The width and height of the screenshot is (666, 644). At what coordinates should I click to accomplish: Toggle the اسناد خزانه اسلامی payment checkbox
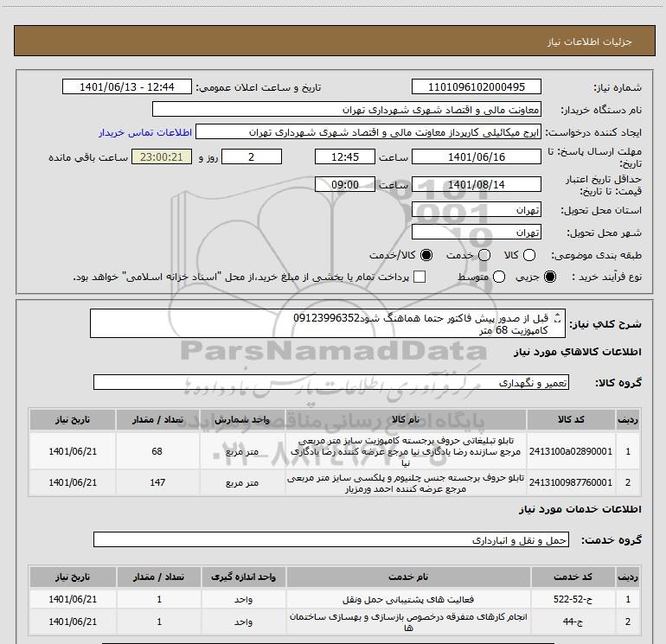tap(419, 277)
